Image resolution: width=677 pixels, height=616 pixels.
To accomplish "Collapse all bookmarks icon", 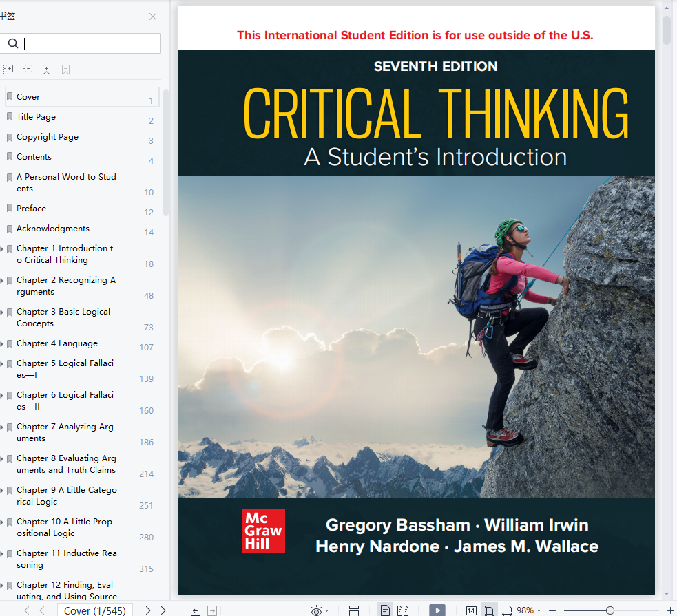I will click(27, 69).
